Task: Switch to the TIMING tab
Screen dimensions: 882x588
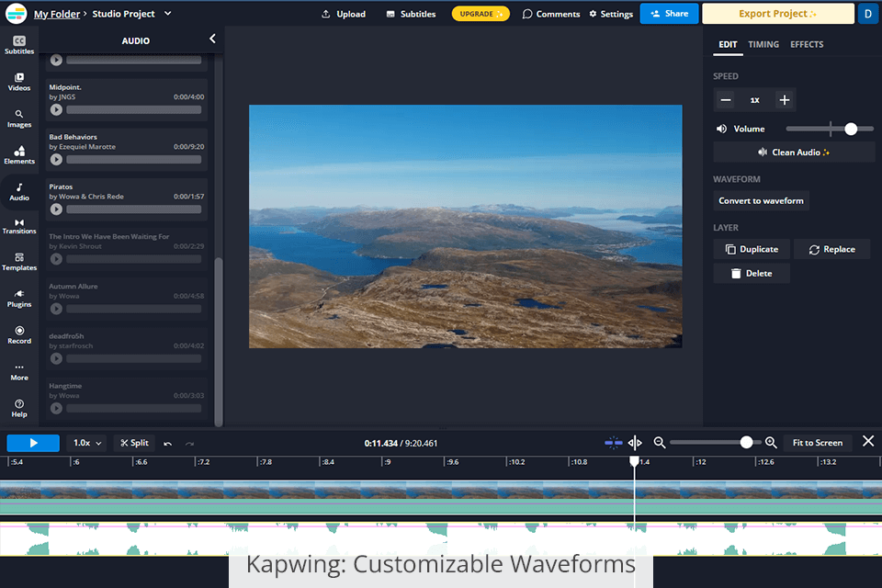Action: 763,44
